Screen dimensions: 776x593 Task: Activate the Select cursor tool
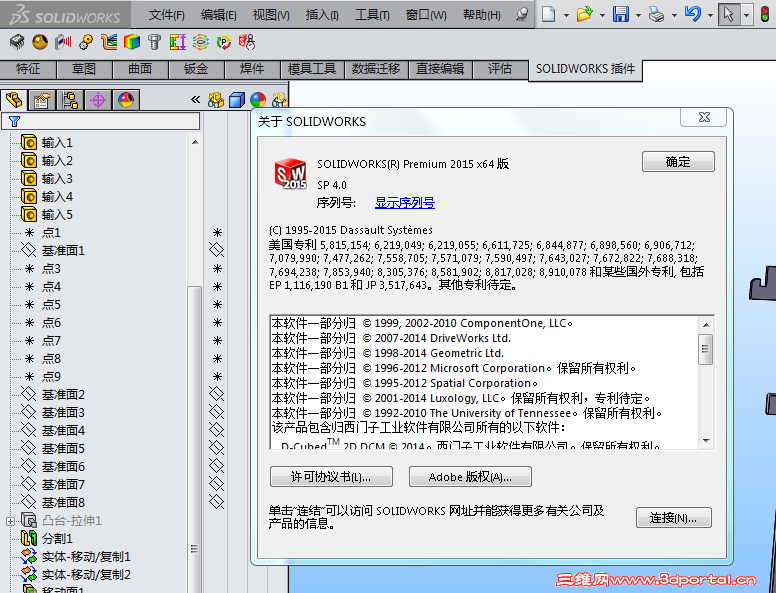click(x=728, y=14)
